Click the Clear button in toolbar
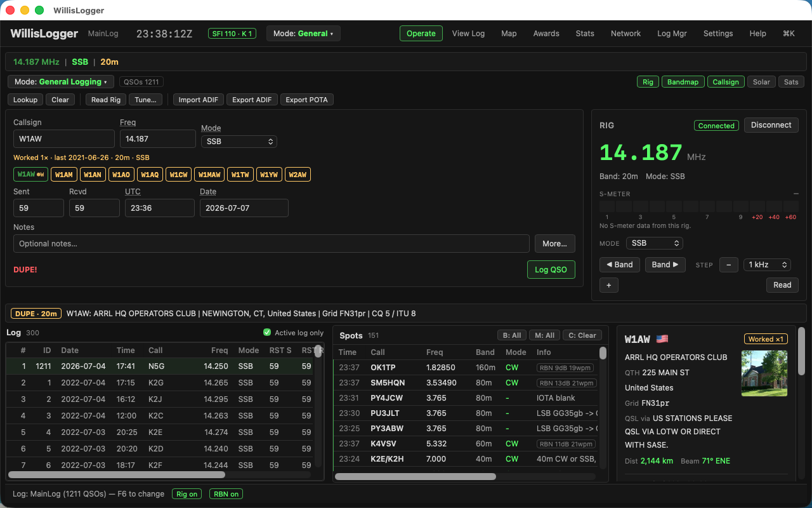Image resolution: width=812 pixels, height=508 pixels. tap(60, 100)
